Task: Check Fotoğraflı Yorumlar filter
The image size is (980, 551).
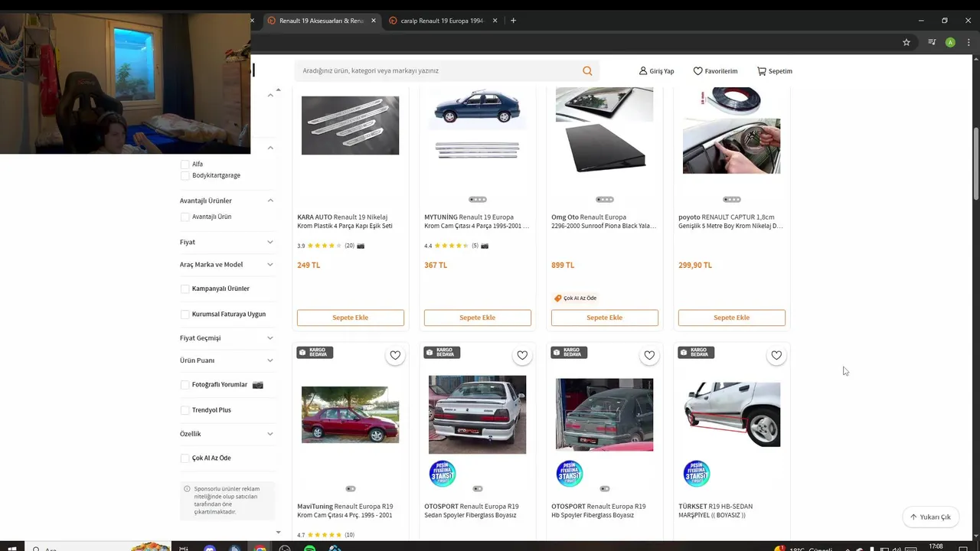Action: 185,384
